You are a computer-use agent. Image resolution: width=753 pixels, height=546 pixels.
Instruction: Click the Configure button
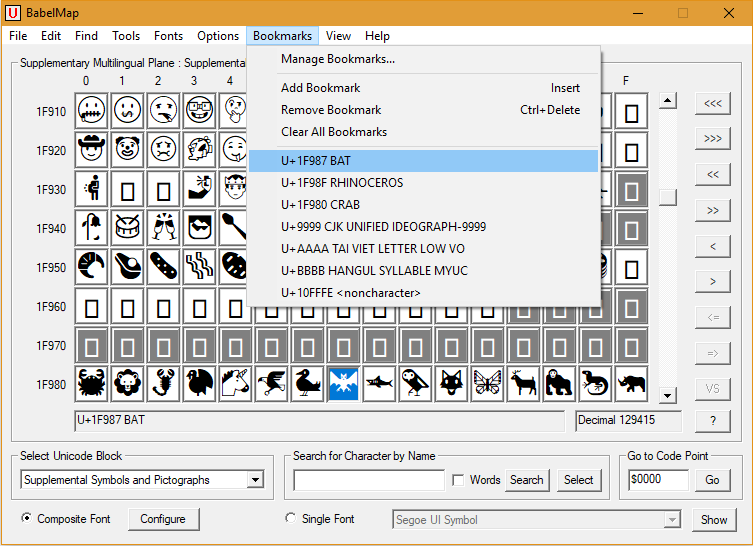[163, 519]
